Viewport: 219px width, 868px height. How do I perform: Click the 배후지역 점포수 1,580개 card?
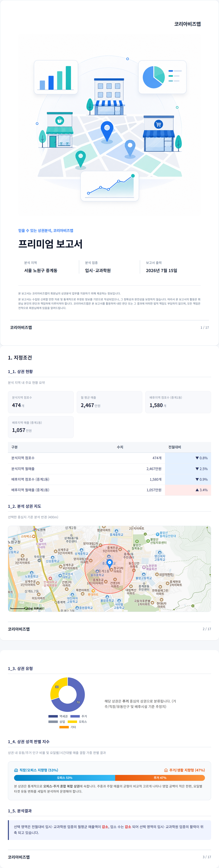[x=178, y=402]
